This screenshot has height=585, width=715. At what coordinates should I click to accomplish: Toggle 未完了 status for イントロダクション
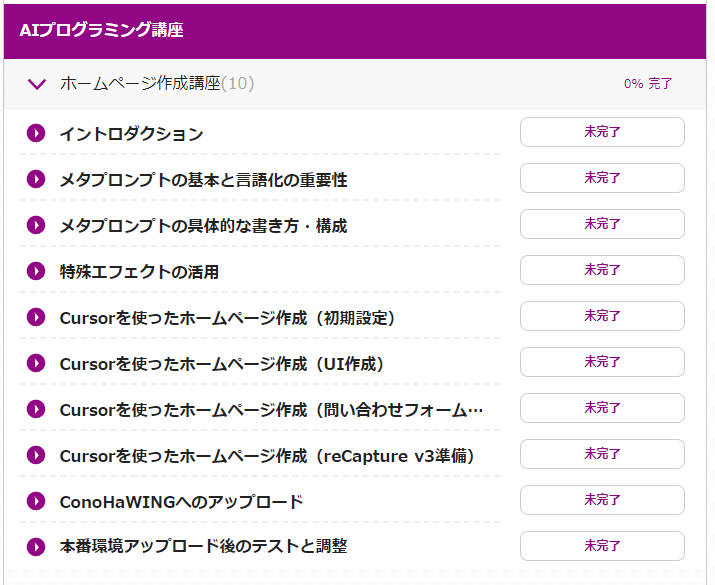click(602, 132)
